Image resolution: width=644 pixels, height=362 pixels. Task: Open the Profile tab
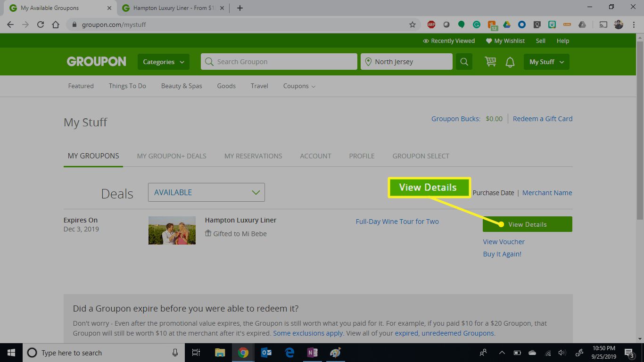[x=362, y=156]
